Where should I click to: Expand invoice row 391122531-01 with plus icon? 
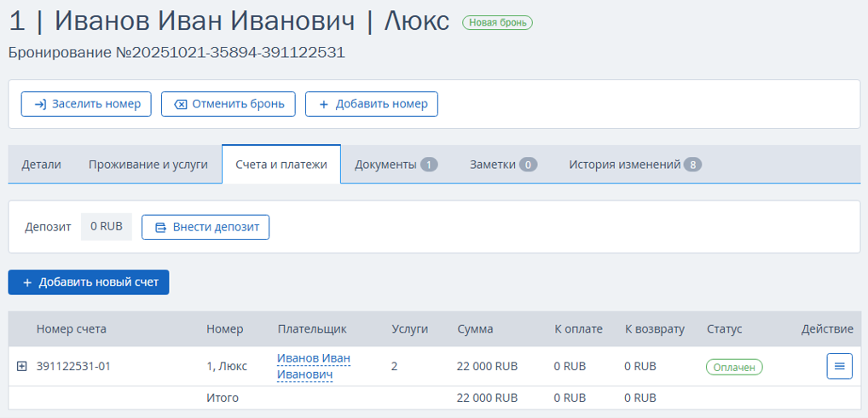(x=22, y=367)
